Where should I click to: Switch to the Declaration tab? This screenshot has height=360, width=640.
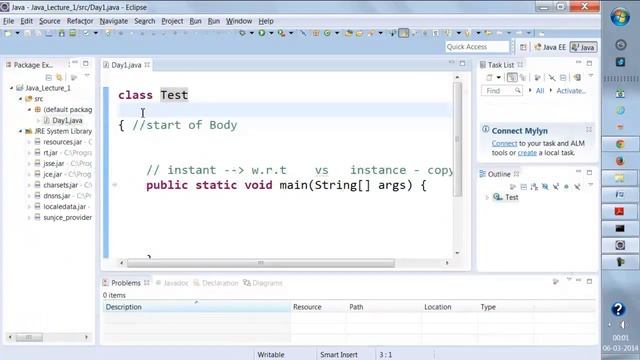(216, 283)
